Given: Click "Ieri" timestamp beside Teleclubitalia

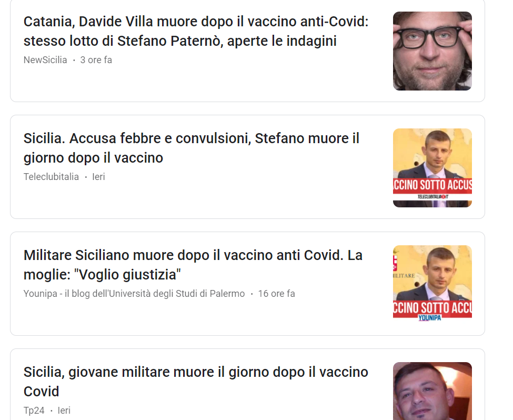Looking at the screenshot, I should coord(98,177).
